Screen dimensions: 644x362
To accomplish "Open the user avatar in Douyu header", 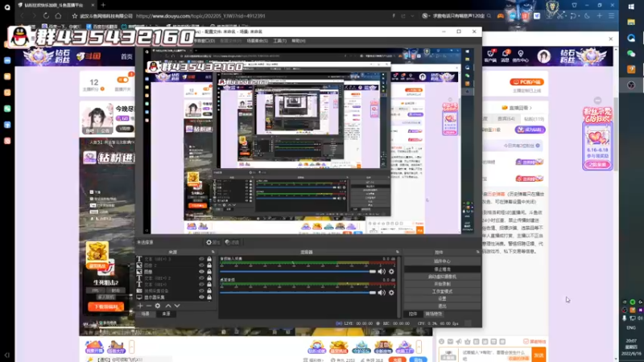I will point(544,56).
